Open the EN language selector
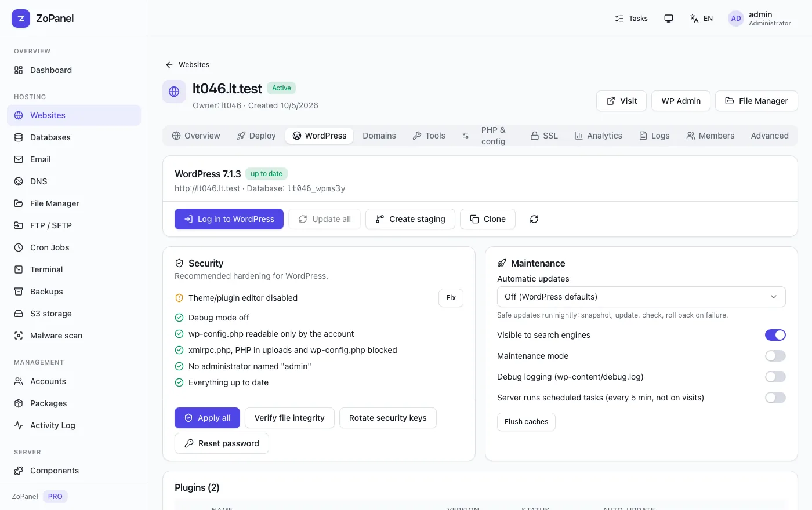The image size is (812, 510). tap(701, 19)
